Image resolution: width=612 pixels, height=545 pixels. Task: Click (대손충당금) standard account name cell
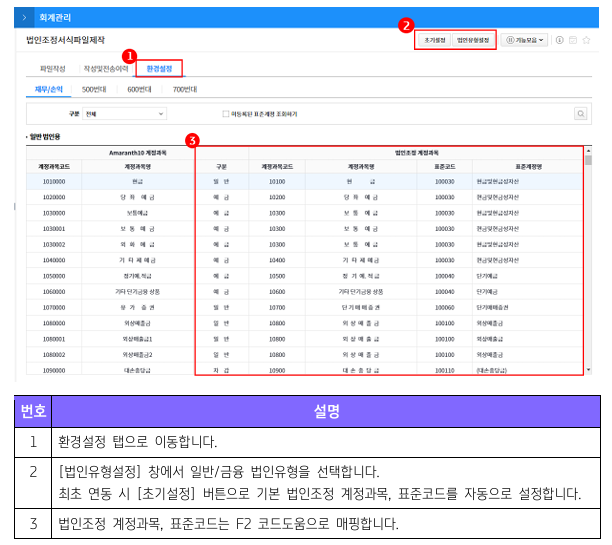click(x=528, y=370)
